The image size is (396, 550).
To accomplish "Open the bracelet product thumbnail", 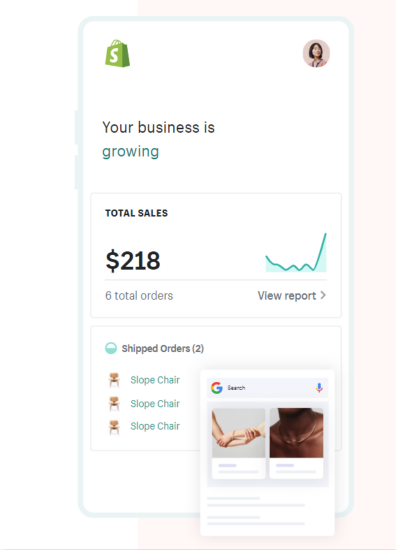I will click(x=239, y=433).
